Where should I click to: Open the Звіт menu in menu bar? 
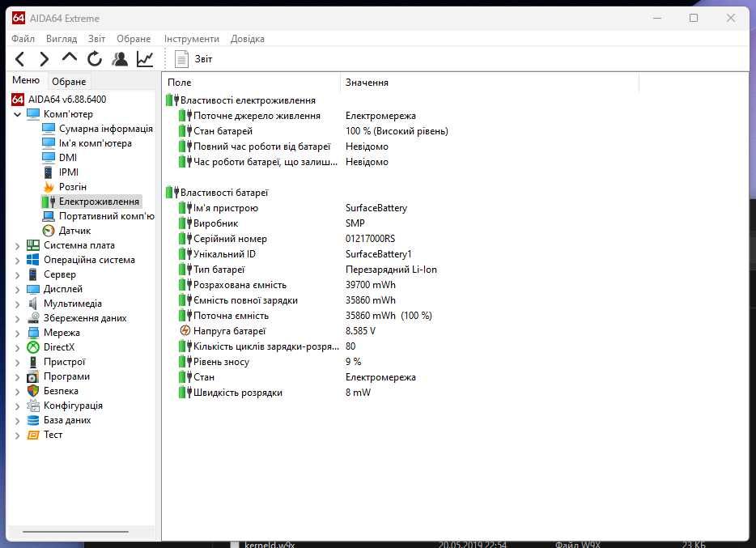pyautogui.click(x=96, y=39)
